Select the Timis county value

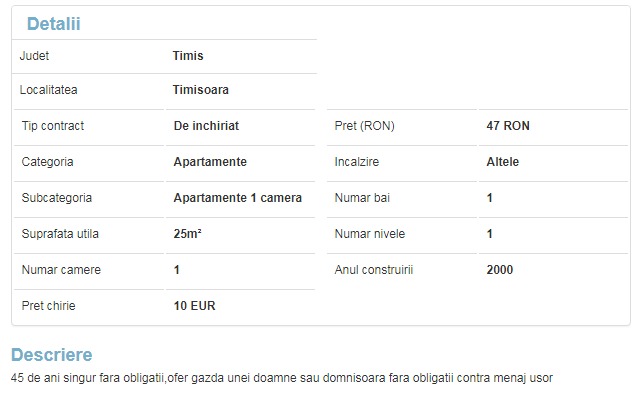point(188,56)
